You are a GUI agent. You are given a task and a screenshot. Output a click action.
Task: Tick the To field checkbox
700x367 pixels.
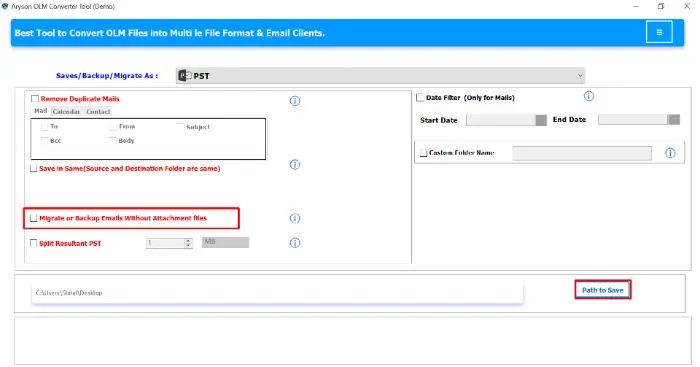click(44, 127)
